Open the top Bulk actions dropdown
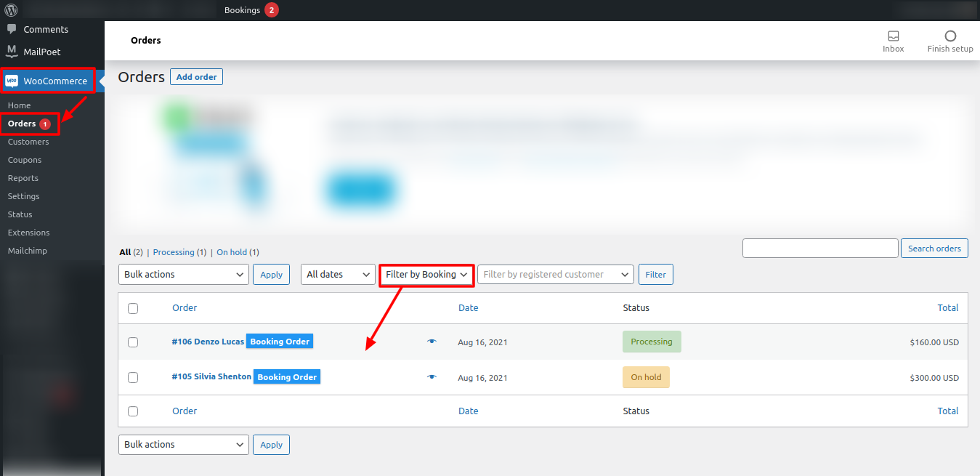The image size is (980, 476). click(184, 274)
